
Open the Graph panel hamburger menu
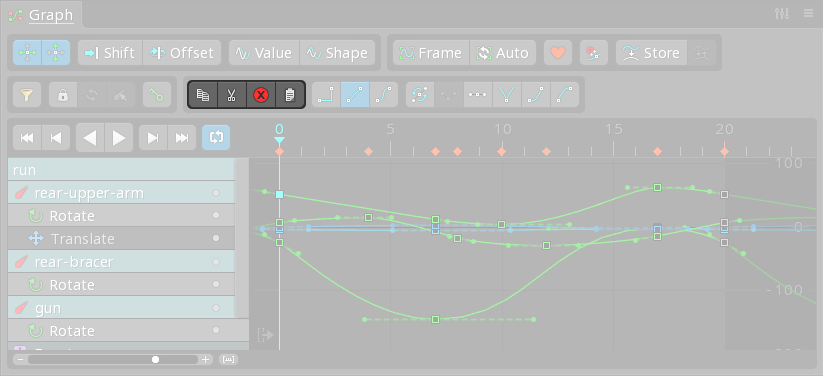(x=808, y=14)
